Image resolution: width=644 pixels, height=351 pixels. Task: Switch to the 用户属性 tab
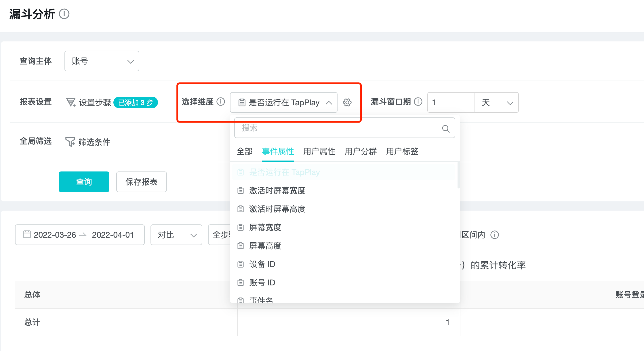[319, 151]
